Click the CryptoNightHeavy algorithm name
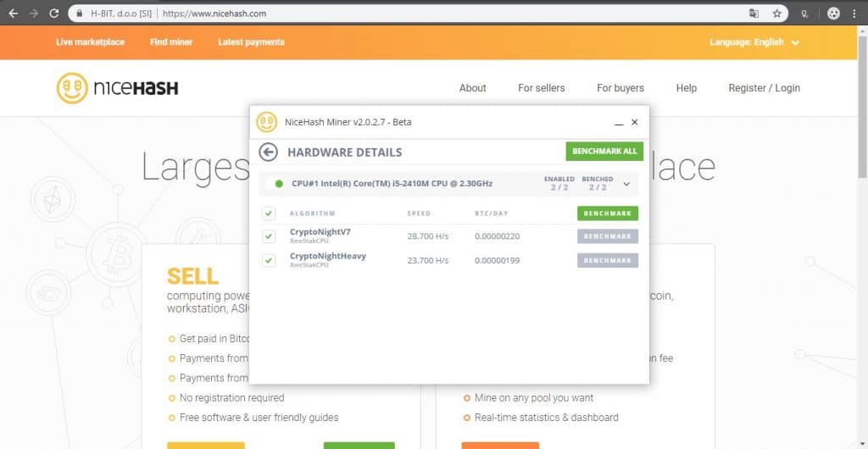868x449 pixels. click(328, 256)
